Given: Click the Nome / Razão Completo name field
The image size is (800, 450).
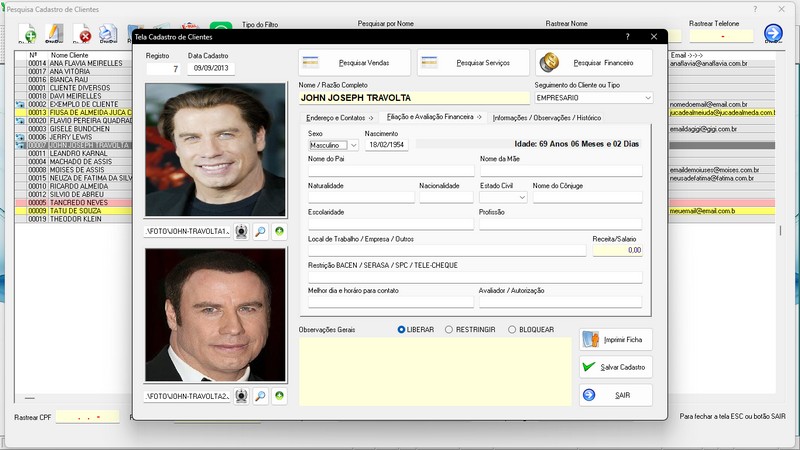Looking at the screenshot, I should [x=414, y=98].
